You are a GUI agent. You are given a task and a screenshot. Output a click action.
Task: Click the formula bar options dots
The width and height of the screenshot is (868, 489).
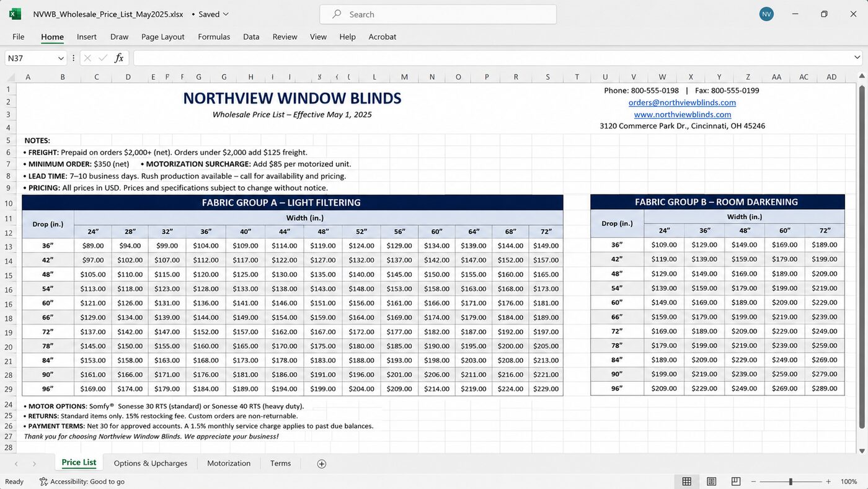74,58
